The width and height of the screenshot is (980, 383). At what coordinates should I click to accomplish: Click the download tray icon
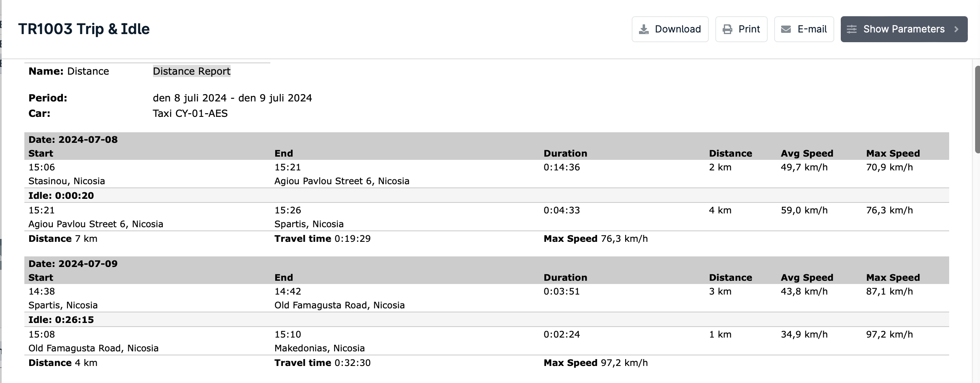[644, 29]
